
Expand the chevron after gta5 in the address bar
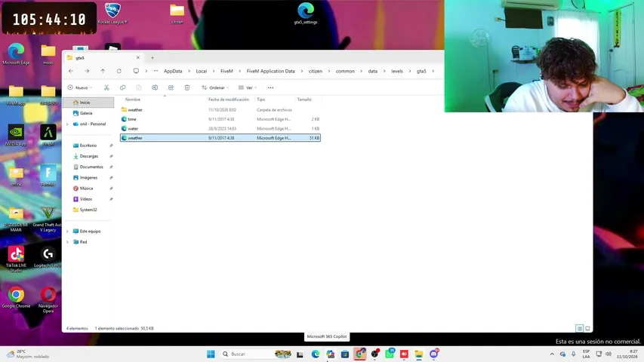tap(433, 71)
